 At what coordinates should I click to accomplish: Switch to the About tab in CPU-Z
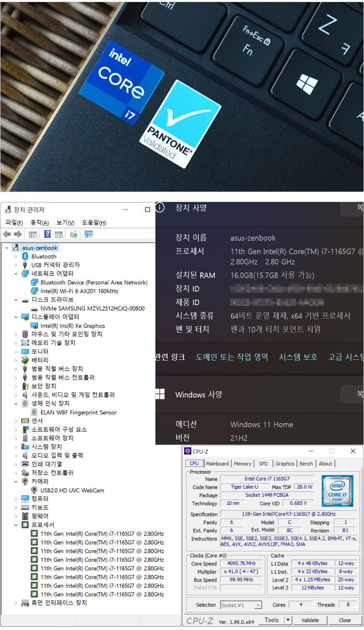[x=326, y=463]
